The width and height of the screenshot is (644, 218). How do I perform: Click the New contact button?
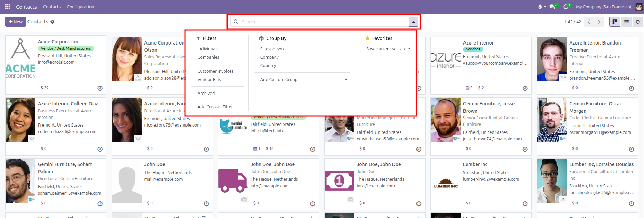[x=15, y=22]
